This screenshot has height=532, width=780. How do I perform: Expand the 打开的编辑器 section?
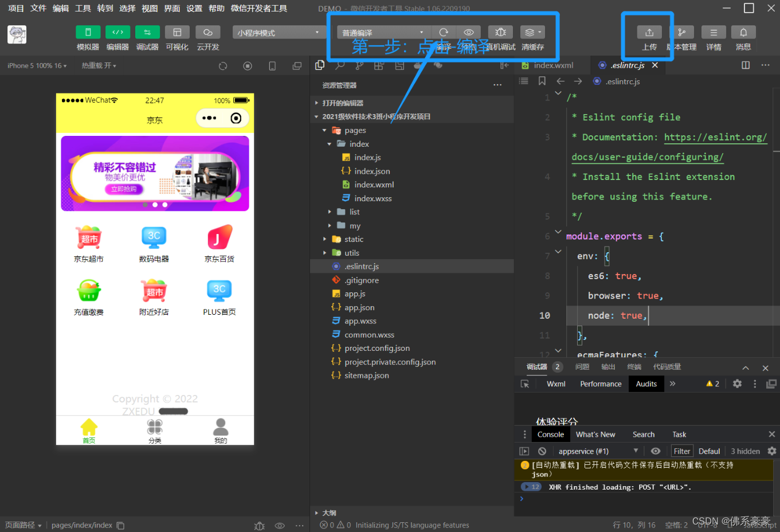click(x=343, y=103)
